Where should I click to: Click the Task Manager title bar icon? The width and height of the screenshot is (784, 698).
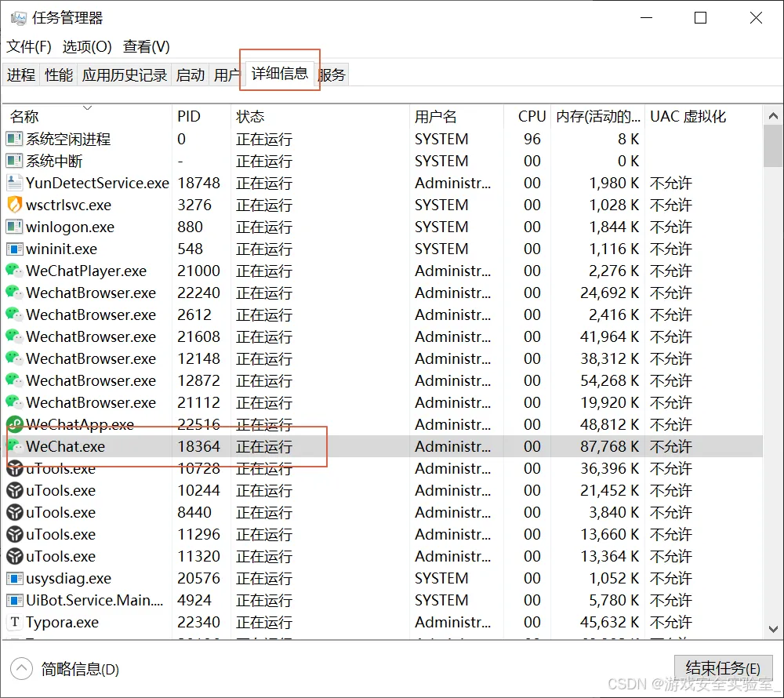coord(19,19)
